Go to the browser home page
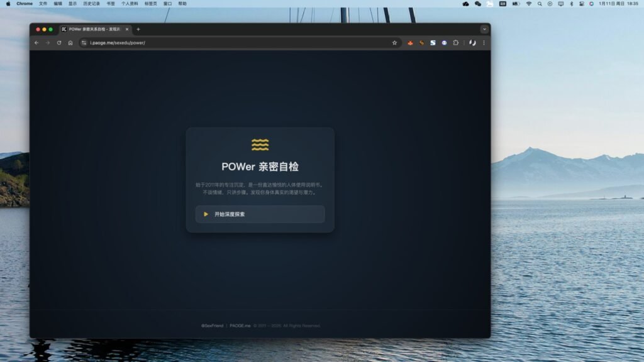 [70, 43]
